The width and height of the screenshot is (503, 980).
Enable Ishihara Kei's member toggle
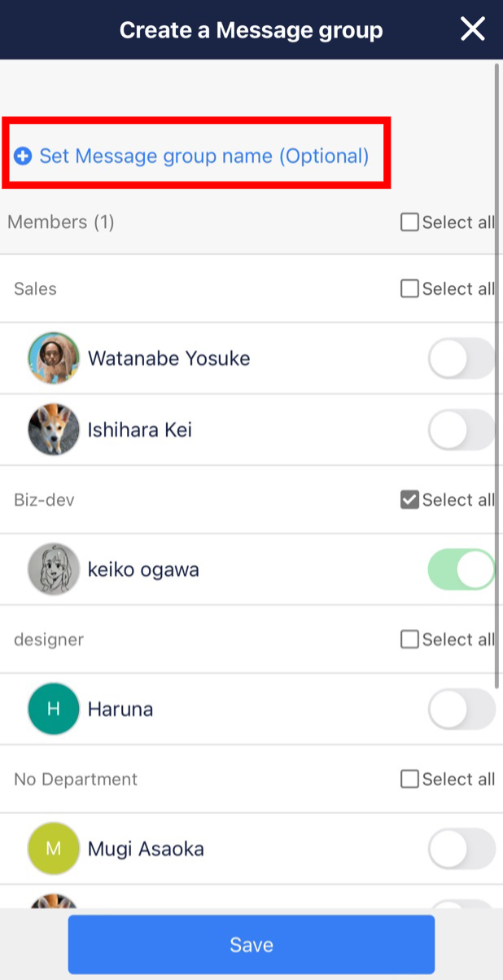click(x=461, y=429)
